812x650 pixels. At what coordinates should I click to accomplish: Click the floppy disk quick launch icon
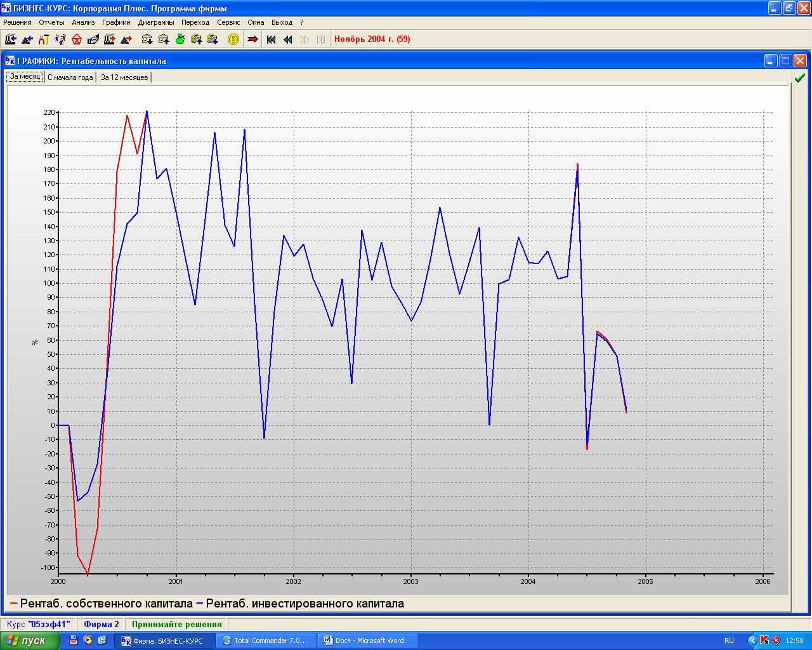pos(74,640)
